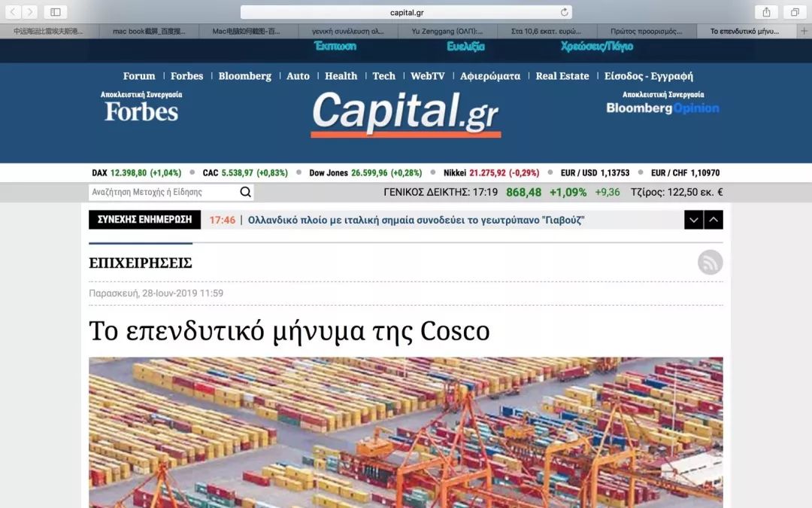812x508 pixels.
Task: Click the Ευελιξία banner link
Action: (x=465, y=46)
